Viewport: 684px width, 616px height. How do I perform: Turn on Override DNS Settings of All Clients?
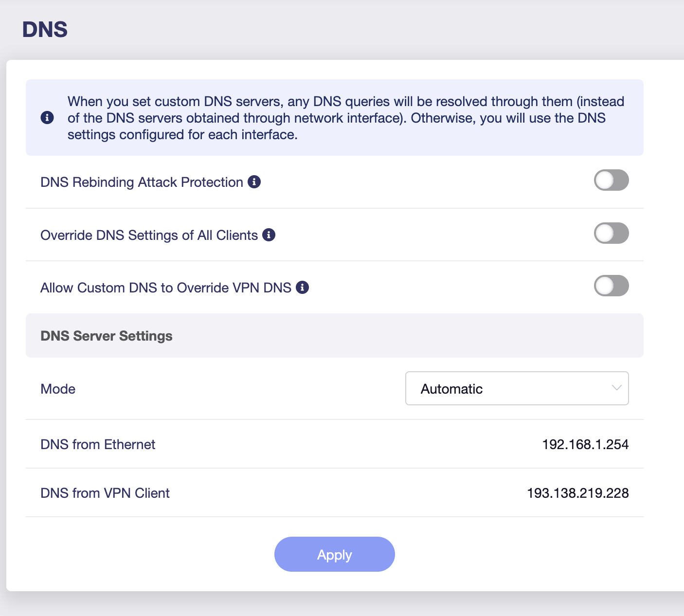pos(611,233)
